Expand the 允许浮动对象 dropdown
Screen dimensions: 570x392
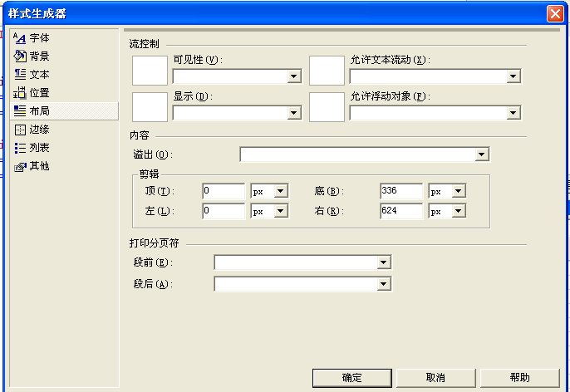point(513,113)
